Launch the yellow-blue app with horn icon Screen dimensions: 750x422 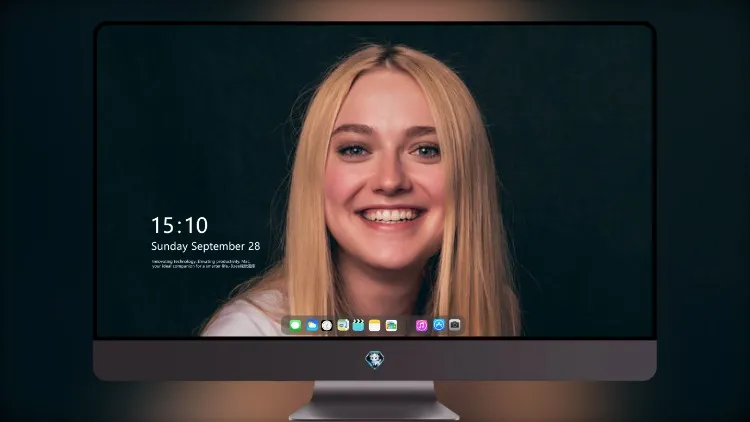[x=343, y=325]
